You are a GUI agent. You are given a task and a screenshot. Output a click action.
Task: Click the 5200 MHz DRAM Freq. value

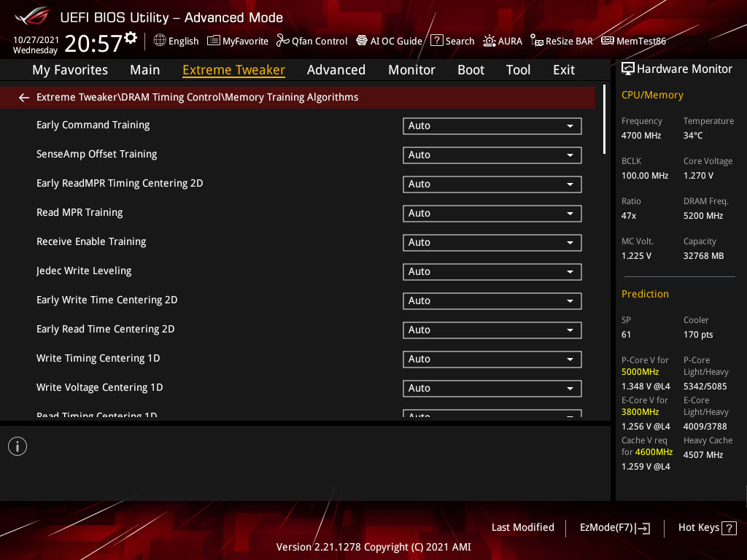703,216
